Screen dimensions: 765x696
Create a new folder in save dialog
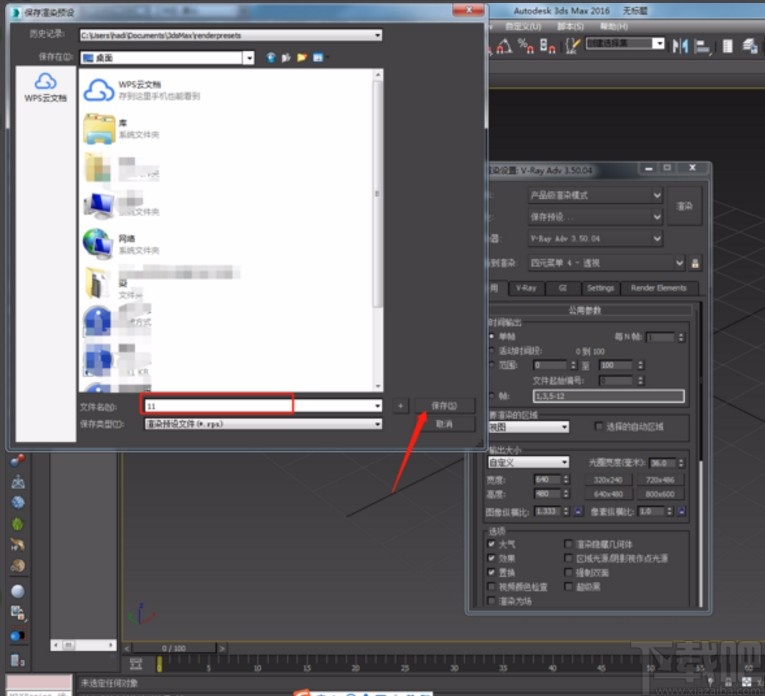point(302,58)
